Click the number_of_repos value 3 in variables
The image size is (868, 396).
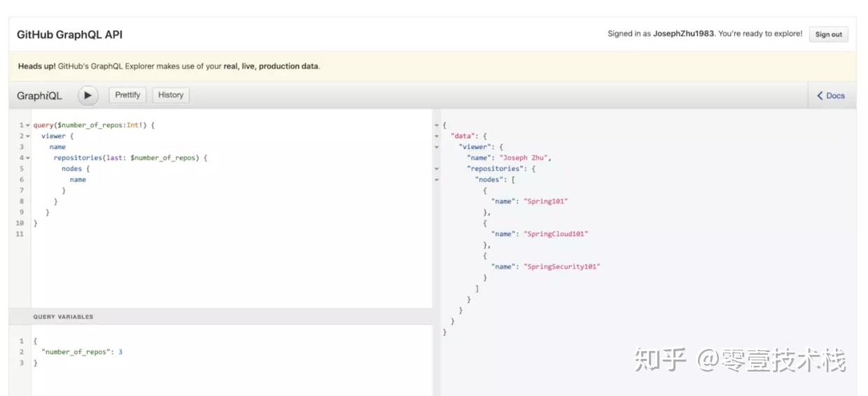pyautogui.click(x=120, y=352)
